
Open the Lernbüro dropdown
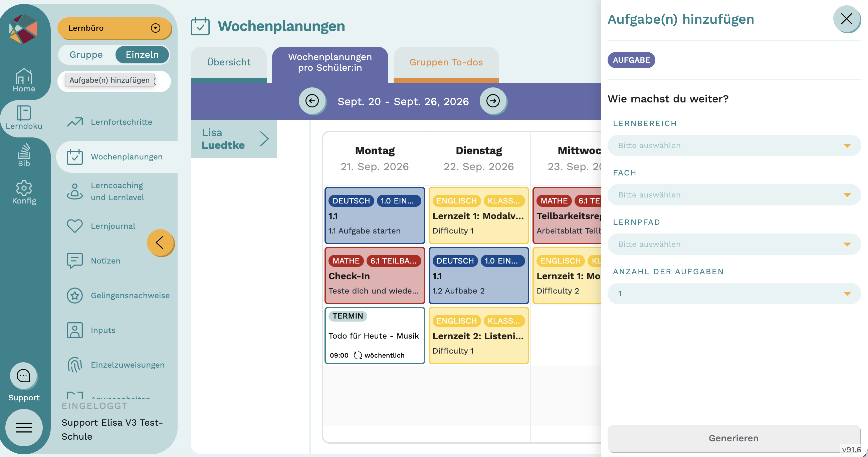(115, 28)
